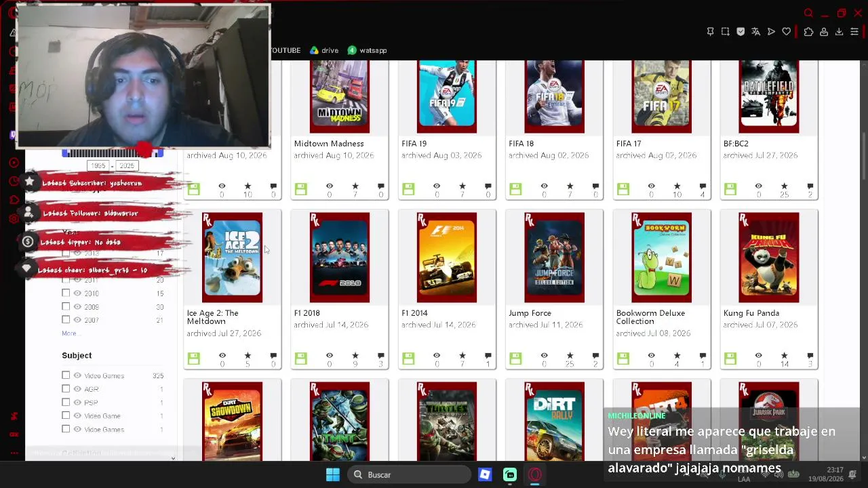Open the ad blocker shield icon
The height and width of the screenshot is (488, 868).
coord(741,32)
